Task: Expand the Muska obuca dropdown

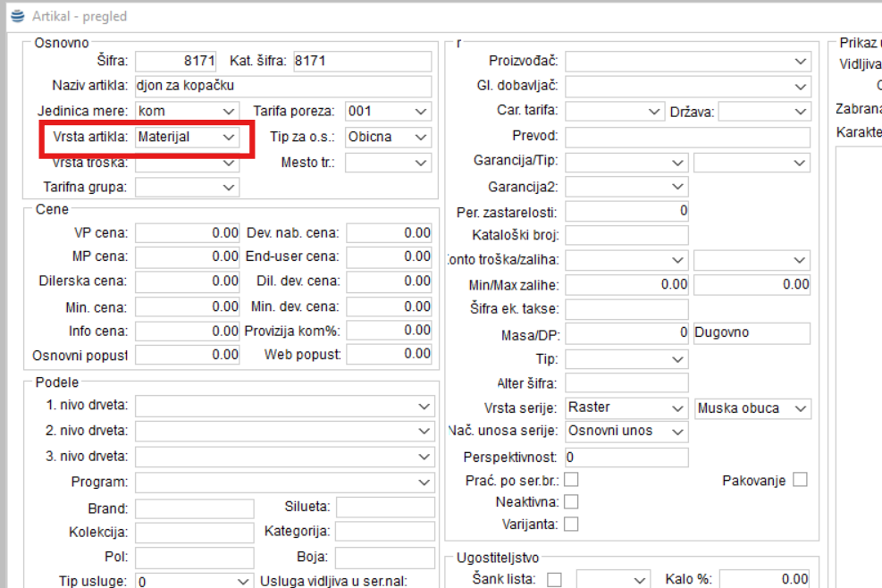Action: pos(800,408)
